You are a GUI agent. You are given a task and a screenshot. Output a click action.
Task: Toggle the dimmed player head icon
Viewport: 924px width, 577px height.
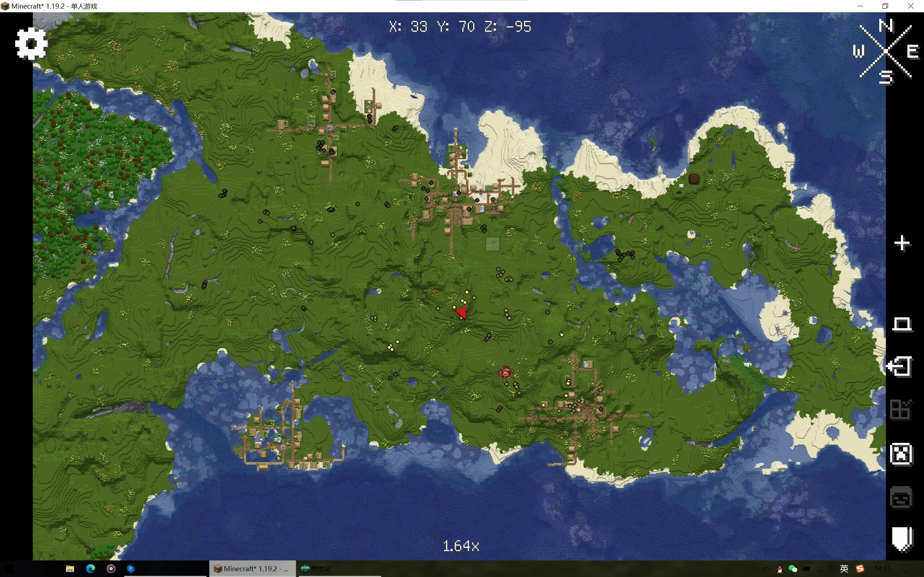tap(901, 498)
